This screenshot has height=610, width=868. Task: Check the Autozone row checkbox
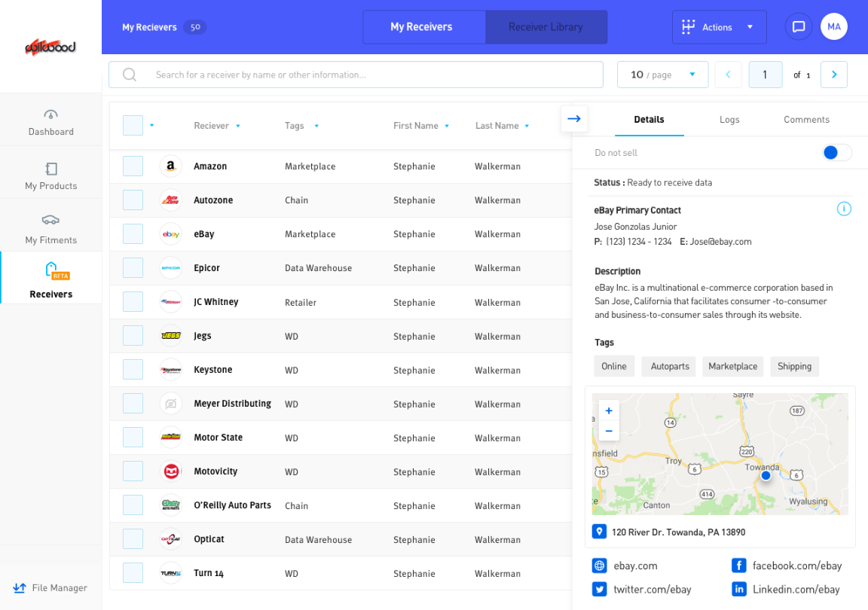(133, 200)
